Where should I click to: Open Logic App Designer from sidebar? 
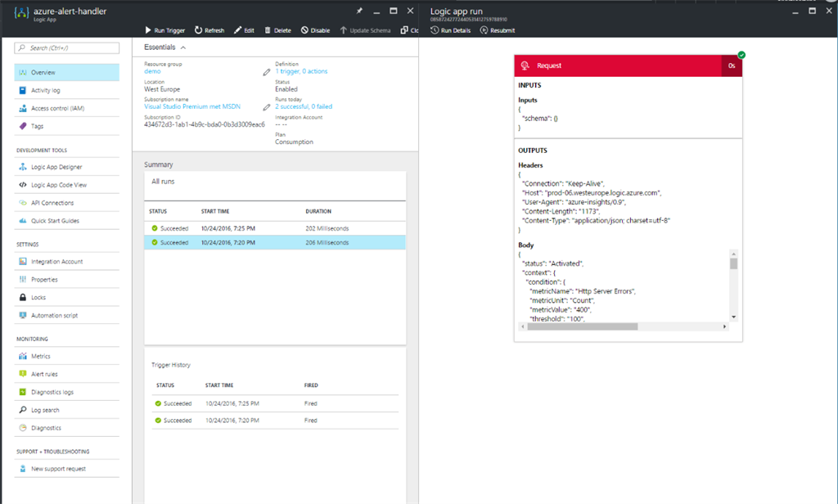tap(56, 167)
